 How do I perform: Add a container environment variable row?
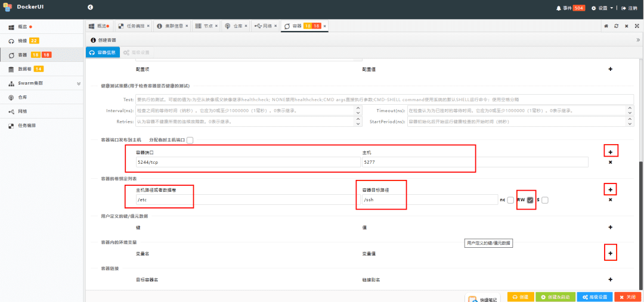pos(610,253)
